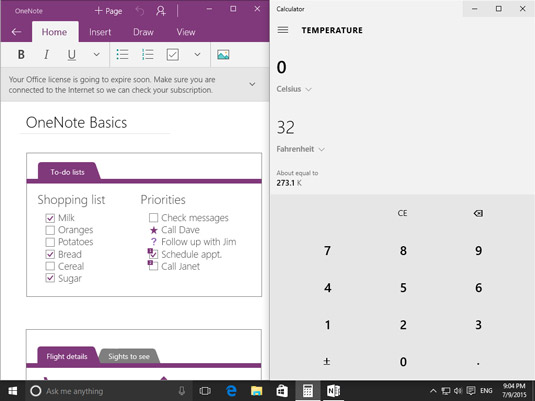535x401 pixels.
Task: Uncheck the Schedule appt. checkbox
Action: pyautogui.click(x=154, y=254)
